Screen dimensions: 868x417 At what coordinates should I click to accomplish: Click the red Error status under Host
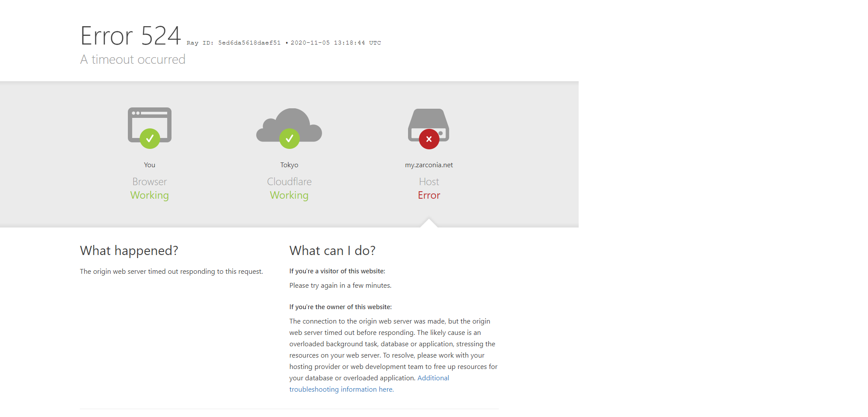coord(429,195)
